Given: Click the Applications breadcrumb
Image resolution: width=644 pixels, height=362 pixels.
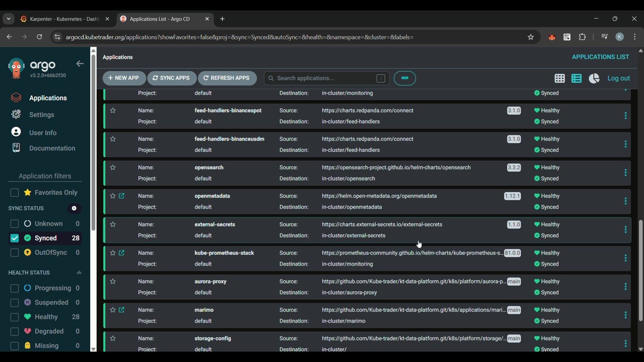Looking at the screenshot, I should 118,57.
